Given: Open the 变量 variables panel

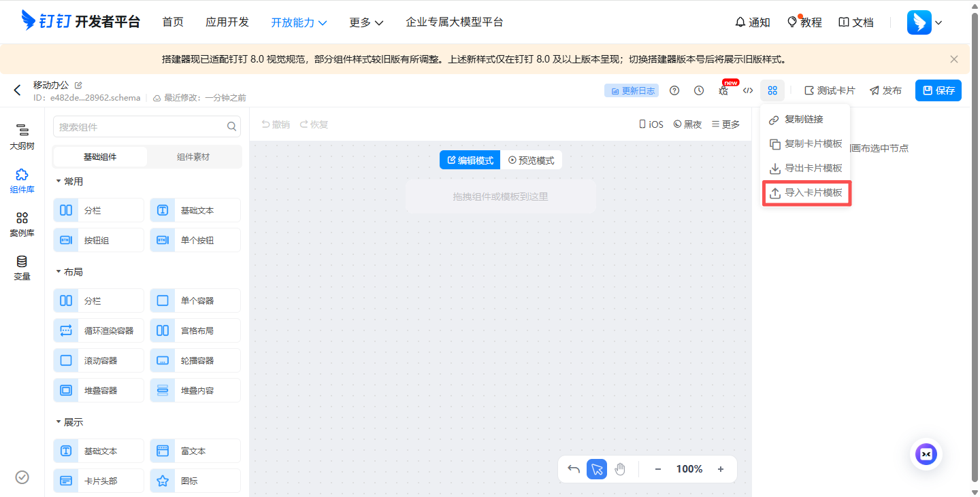Looking at the screenshot, I should [22, 267].
